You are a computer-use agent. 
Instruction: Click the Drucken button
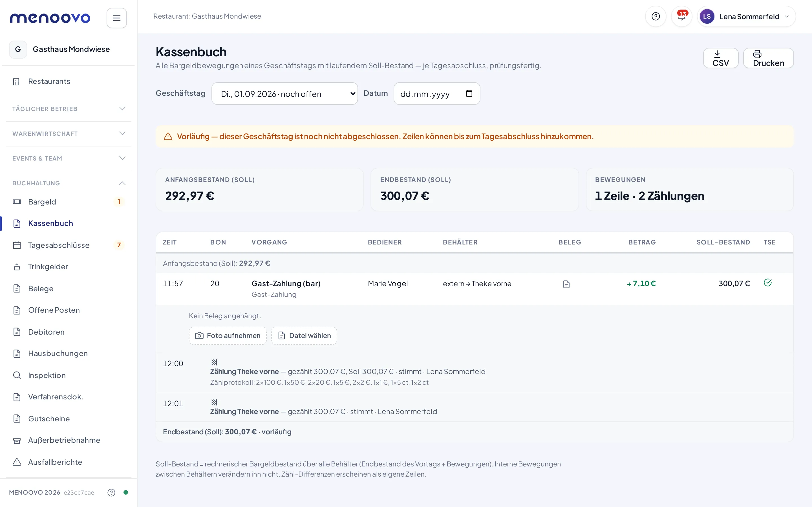(768, 58)
